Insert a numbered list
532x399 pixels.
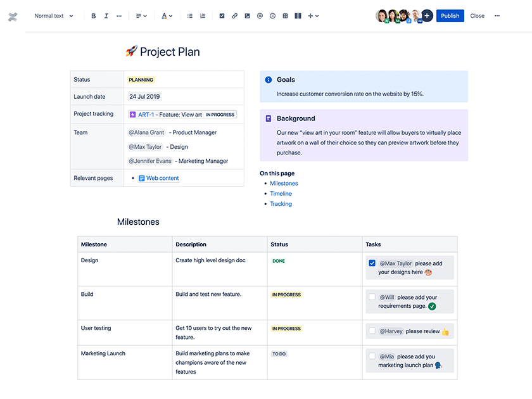coord(201,16)
